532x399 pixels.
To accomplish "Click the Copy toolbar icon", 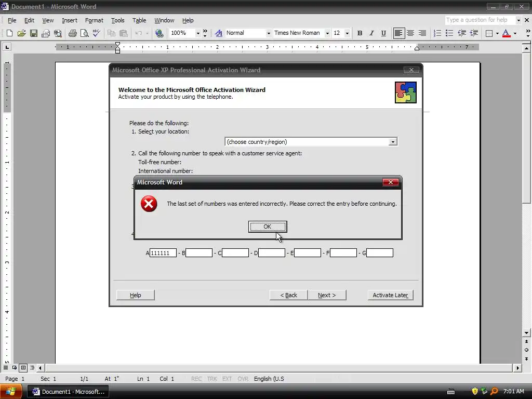I will (111, 33).
